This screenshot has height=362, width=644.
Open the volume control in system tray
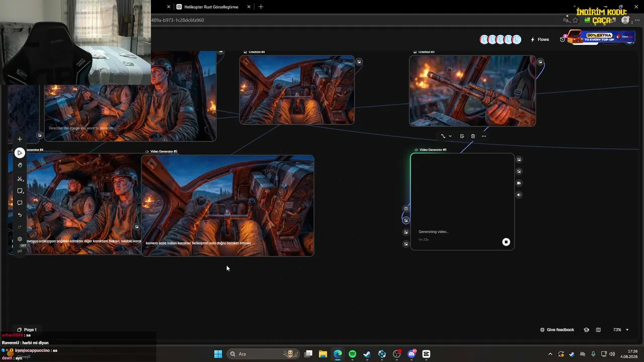(x=612, y=354)
